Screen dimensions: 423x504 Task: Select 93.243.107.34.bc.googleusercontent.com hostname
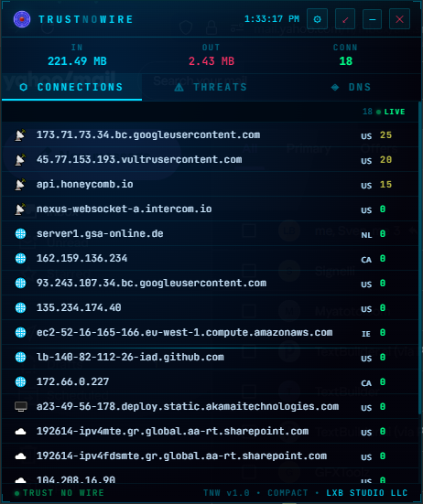click(x=151, y=284)
